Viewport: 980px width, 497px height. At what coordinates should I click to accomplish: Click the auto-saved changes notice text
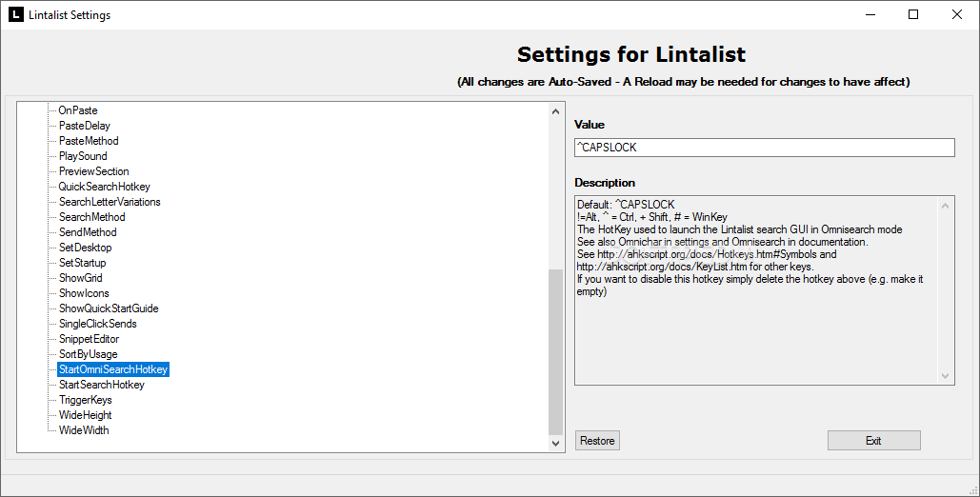click(x=684, y=82)
